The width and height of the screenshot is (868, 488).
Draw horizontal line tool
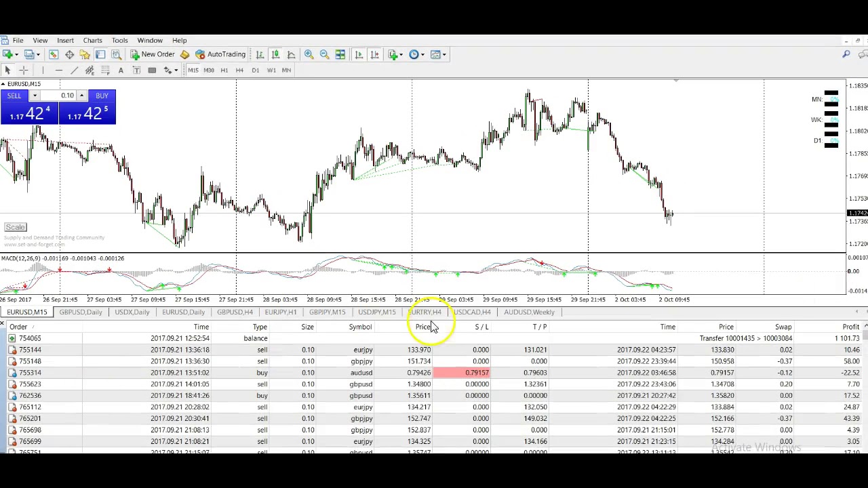58,70
